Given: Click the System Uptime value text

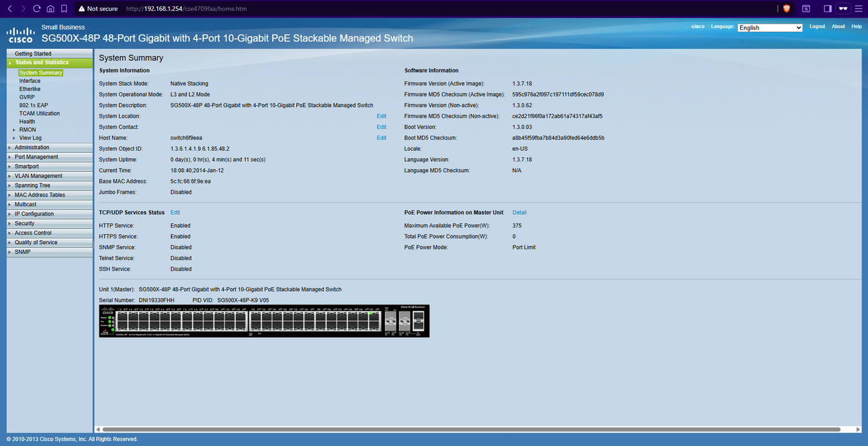Looking at the screenshot, I should tap(218, 160).
